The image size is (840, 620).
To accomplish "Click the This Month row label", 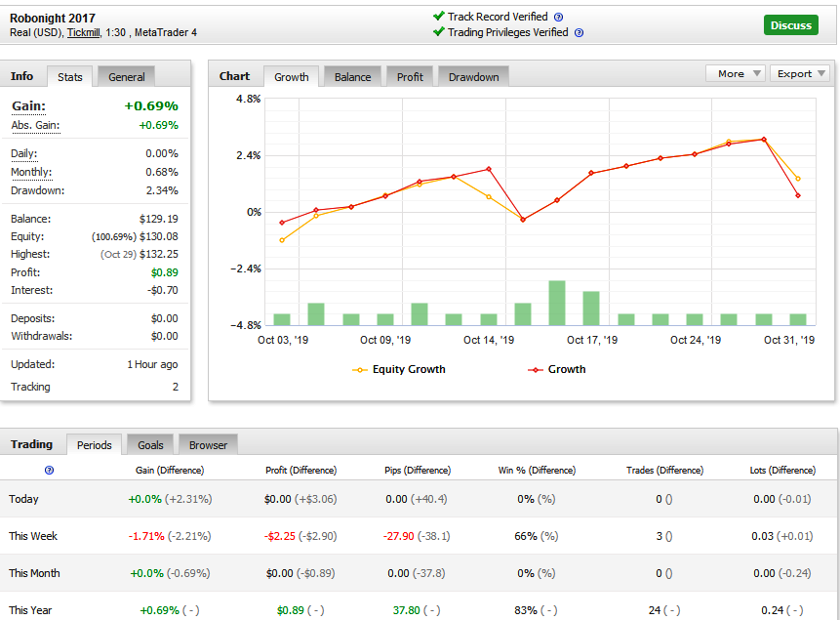I will tap(34, 573).
